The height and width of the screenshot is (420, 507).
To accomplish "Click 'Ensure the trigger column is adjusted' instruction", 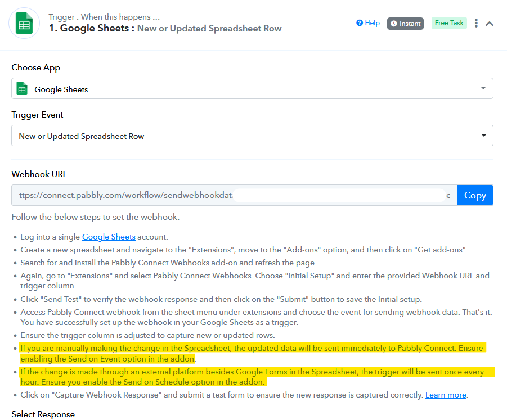I will click(147, 335).
